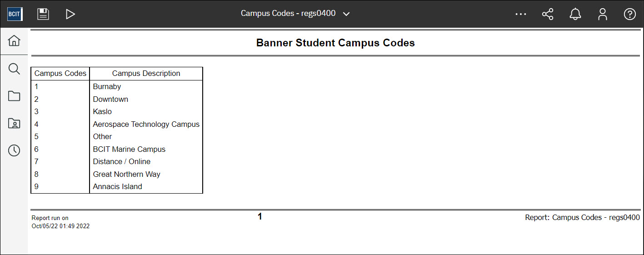Open the more options ellipsis menu
The image size is (644, 255).
click(x=521, y=14)
